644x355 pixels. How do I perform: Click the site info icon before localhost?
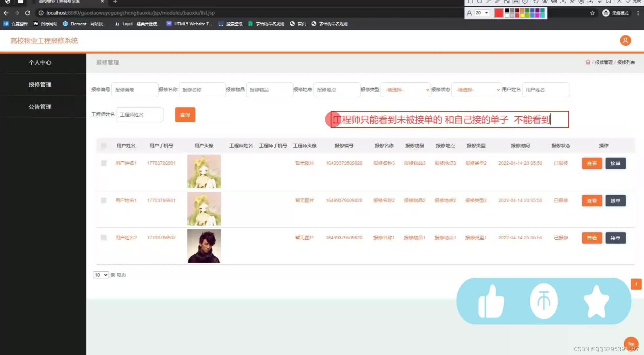point(41,13)
